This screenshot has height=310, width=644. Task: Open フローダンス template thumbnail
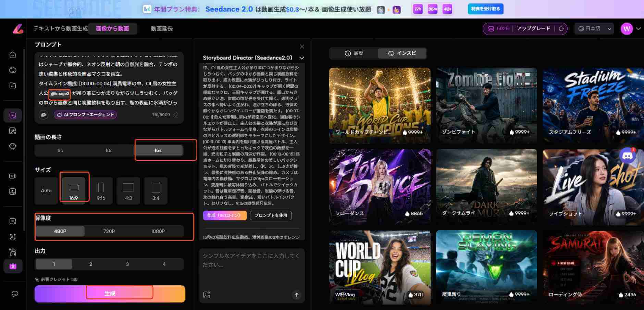(x=380, y=187)
